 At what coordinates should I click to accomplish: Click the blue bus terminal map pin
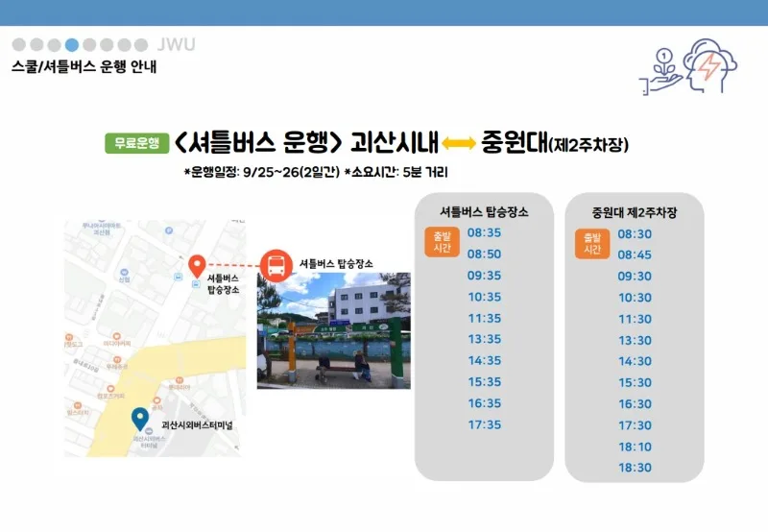click(140, 420)
